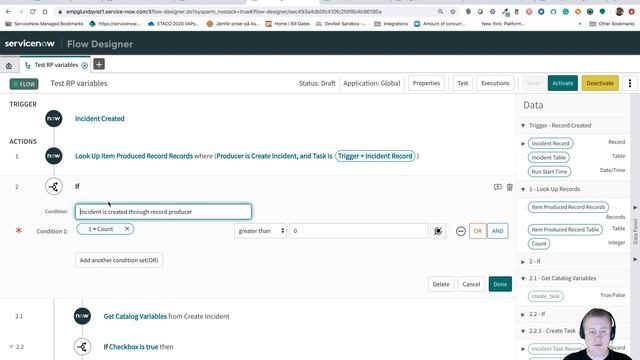
Task: Open the browser profile avatar
Action: tap(619, 12)
